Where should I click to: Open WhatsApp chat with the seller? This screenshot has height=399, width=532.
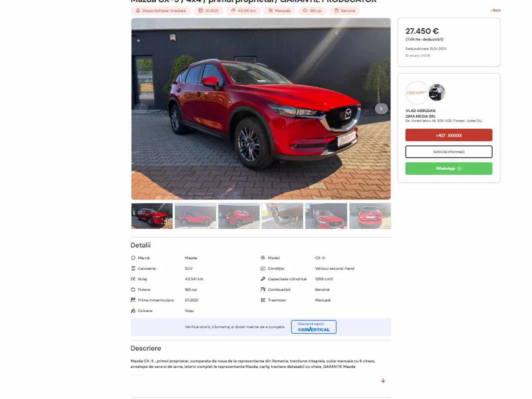pos(449,168)
